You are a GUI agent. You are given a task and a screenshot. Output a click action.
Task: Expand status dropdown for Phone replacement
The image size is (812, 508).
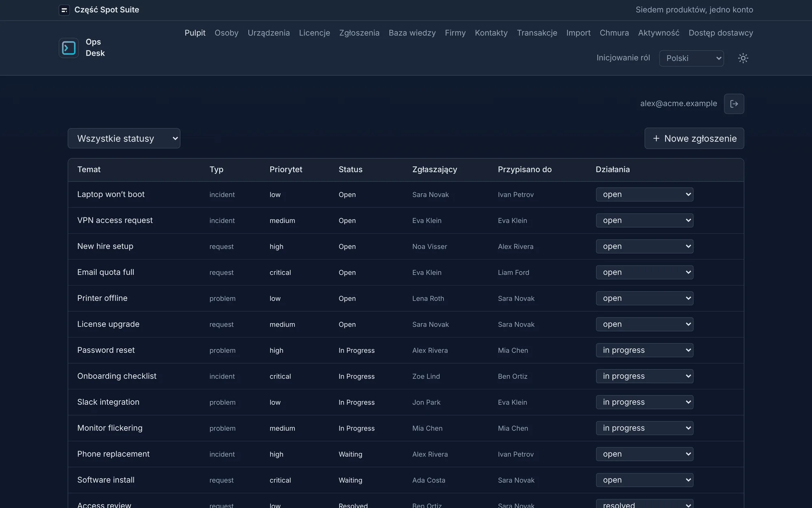pyautogui.click(x=645, y=454)
